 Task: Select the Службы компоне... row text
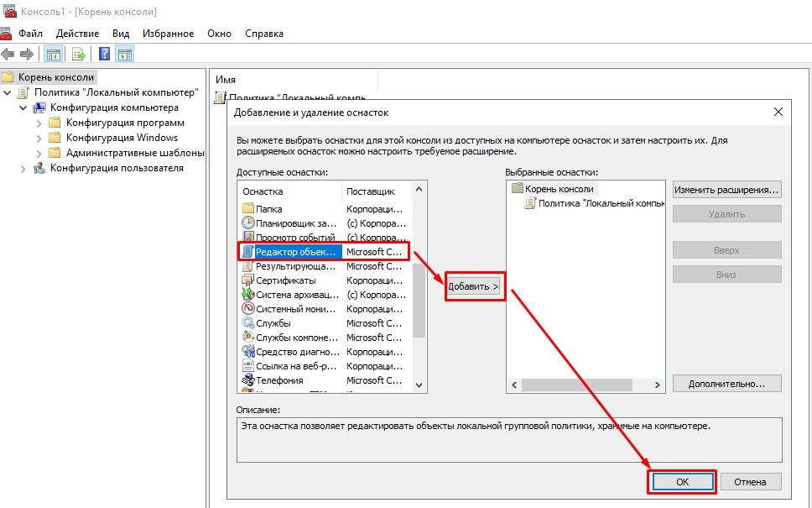click(x=297, y=338)
